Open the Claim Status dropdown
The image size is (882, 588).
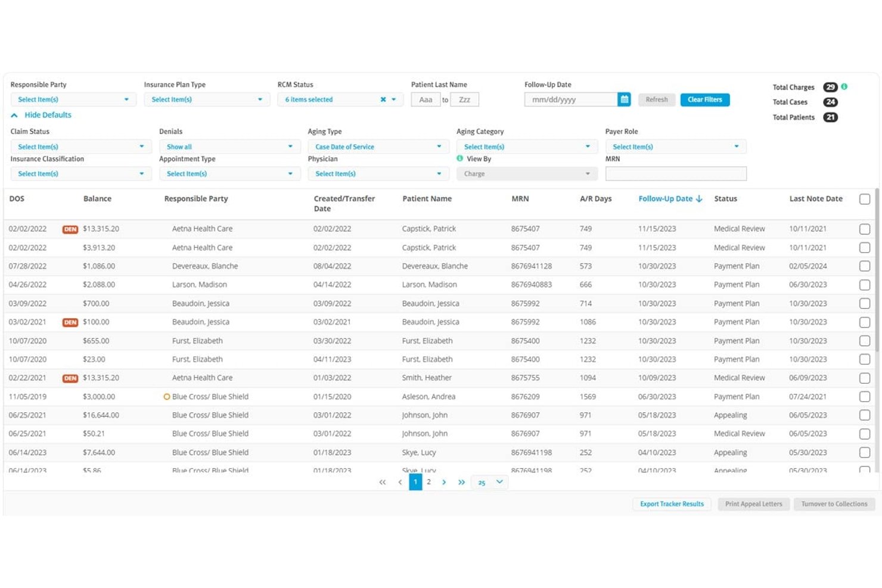pos(81,147)
